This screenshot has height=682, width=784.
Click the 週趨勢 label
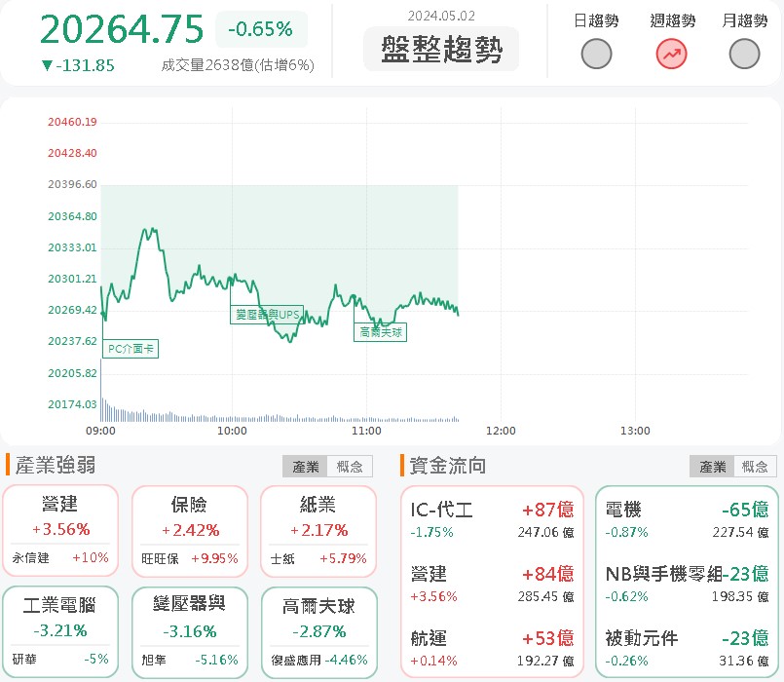click(x=673, y=20)
